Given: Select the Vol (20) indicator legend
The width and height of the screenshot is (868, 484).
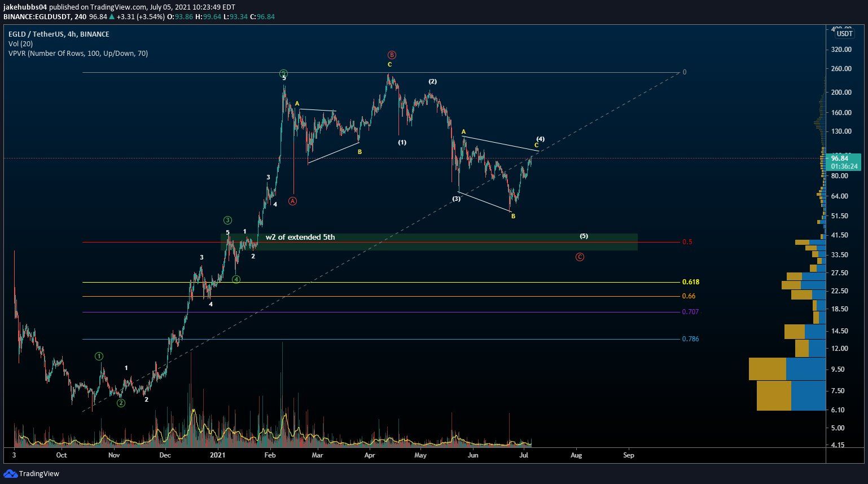Looking at the screenshot, I should [x=20, y=44].
